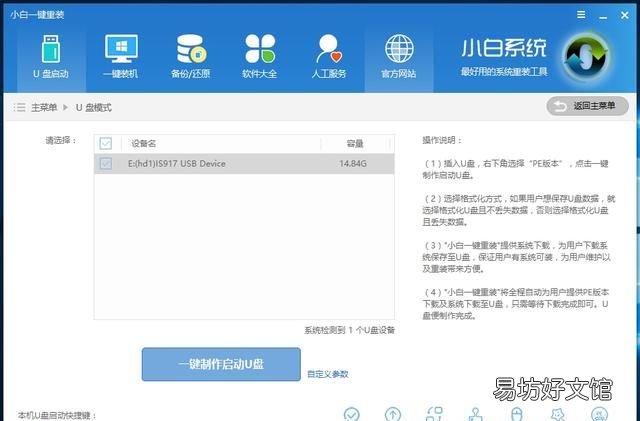Click the 操作说明 heading
This screenshot has height=421, width=640.
coord(442,140)
